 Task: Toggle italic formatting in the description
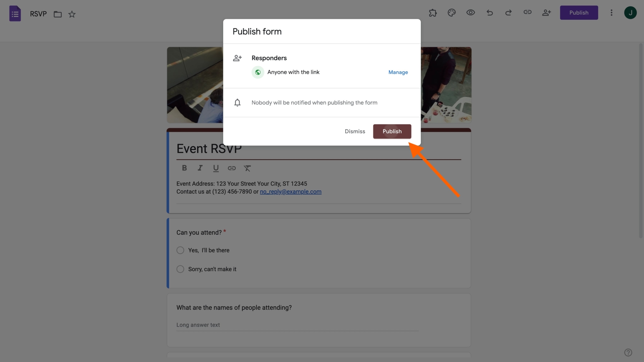pyautogui.click(x=200, y=168)
